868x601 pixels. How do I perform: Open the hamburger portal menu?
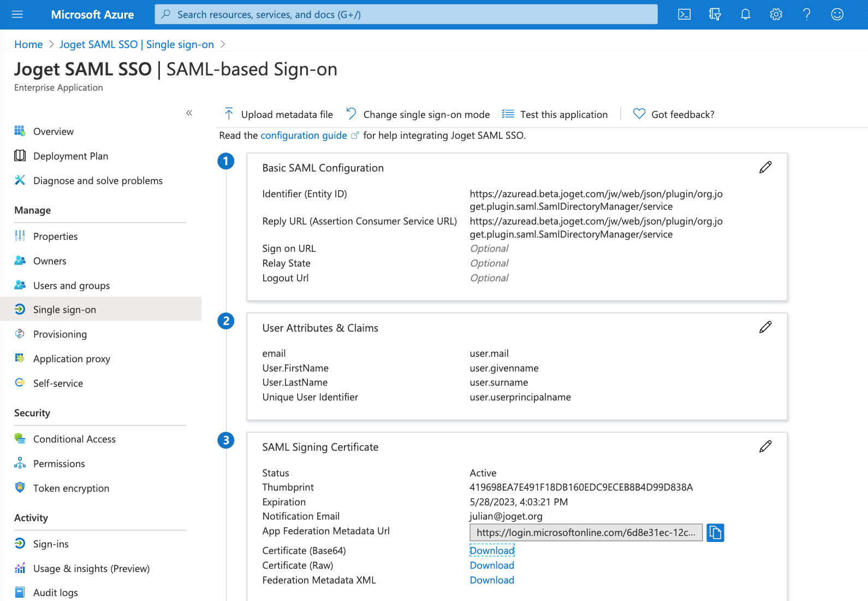pos(17,15)
